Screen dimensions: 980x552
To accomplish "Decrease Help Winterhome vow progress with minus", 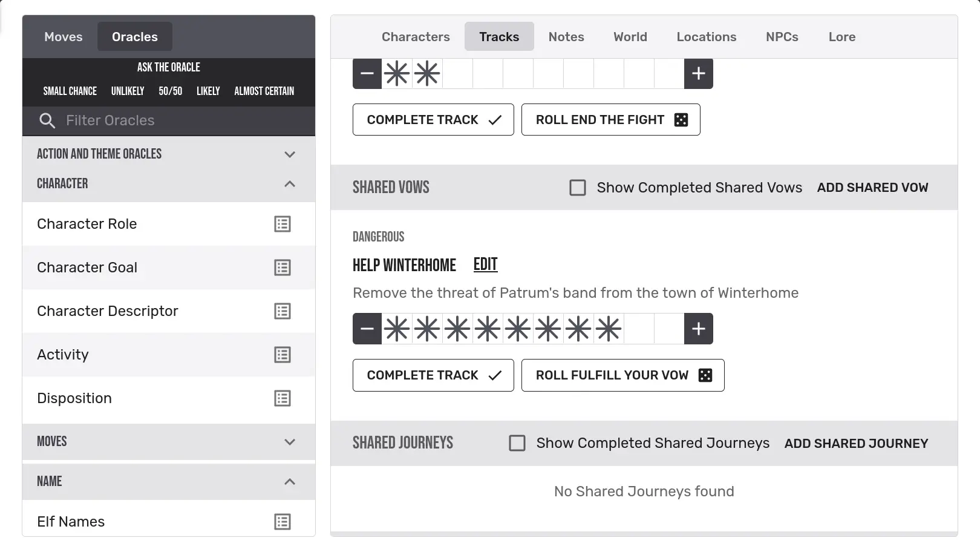I will [x=367, y=329].
